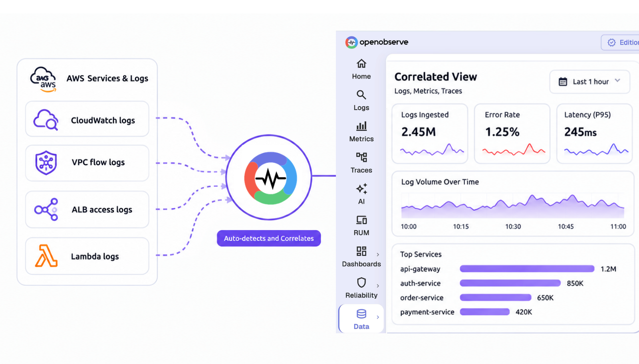Click the Log Volume Over Time chart
This screenshot has width=639, height=364.
[513, 206]
